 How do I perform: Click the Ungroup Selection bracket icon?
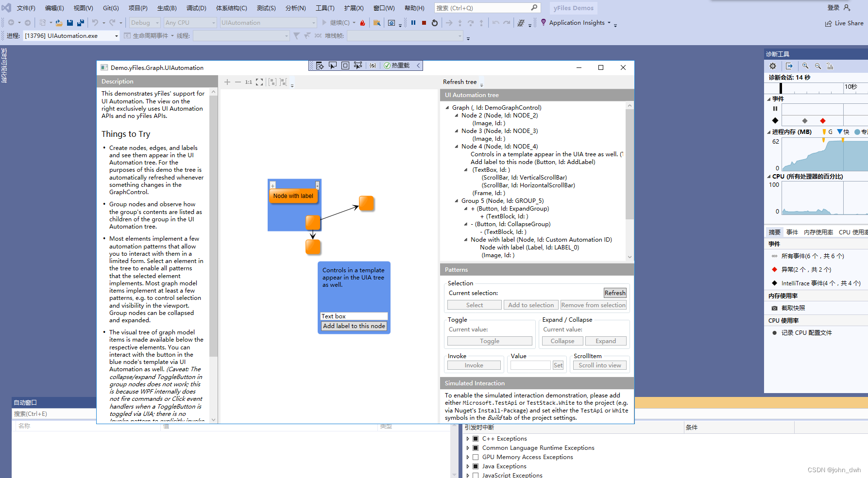283,82
